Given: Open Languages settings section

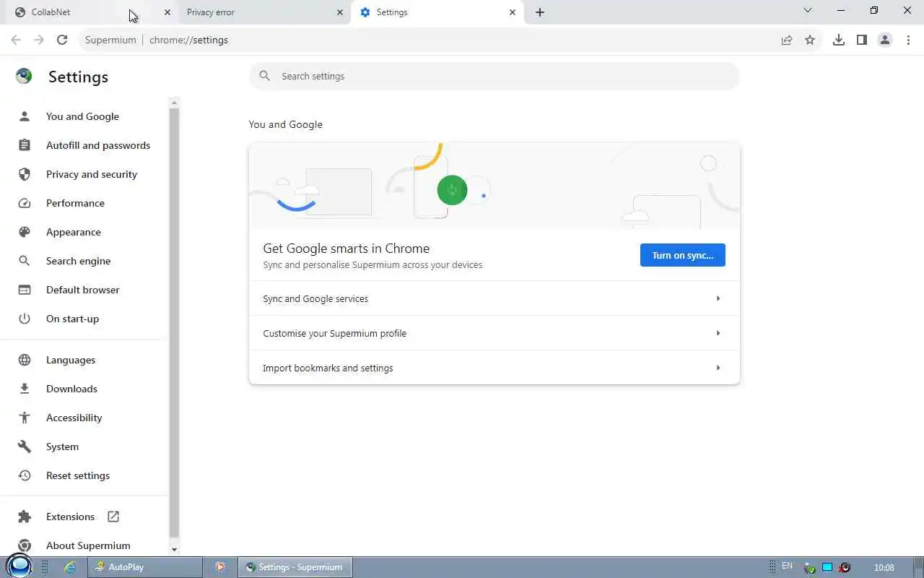Looking at the screenshot, I should tap(71, 360).
